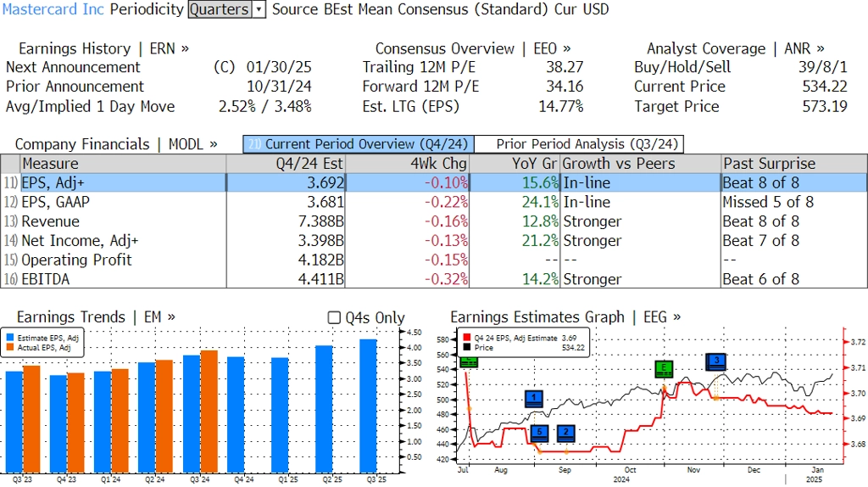The width and height of the screenshot is (868, 487).
Task: Click the Forward 12M P/E value 34.16
Action: click(565, 87)
